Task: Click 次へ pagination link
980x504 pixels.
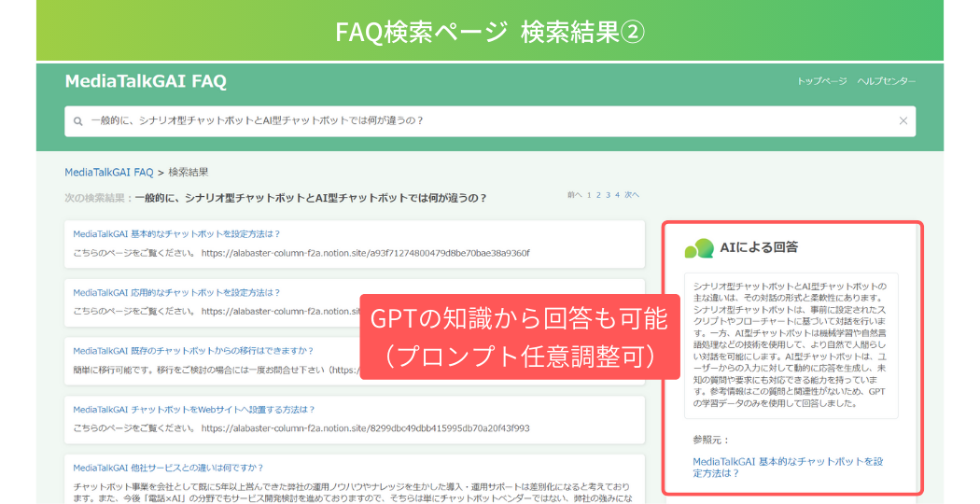Action: click(x=632, y=195)
